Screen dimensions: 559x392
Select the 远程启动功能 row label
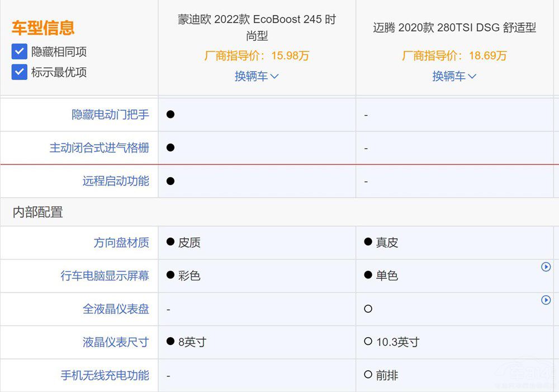(x=116, y=181)
